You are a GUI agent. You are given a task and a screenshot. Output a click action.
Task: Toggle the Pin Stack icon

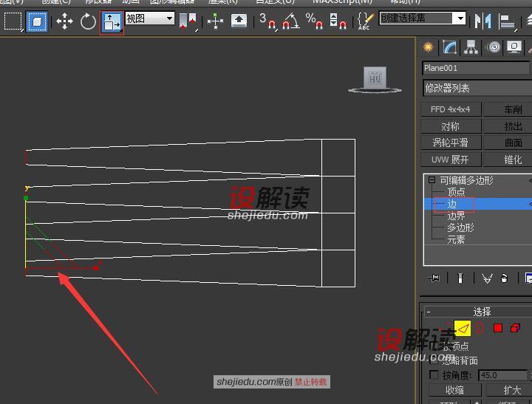434,278
